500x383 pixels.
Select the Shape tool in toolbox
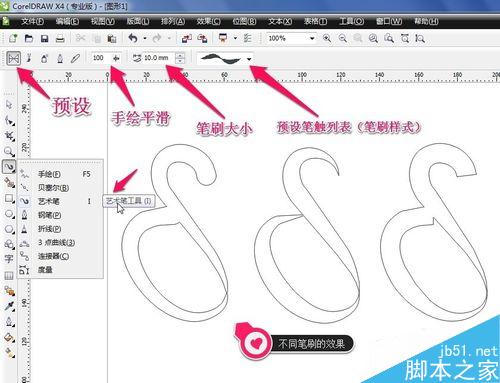coord(9,120)
